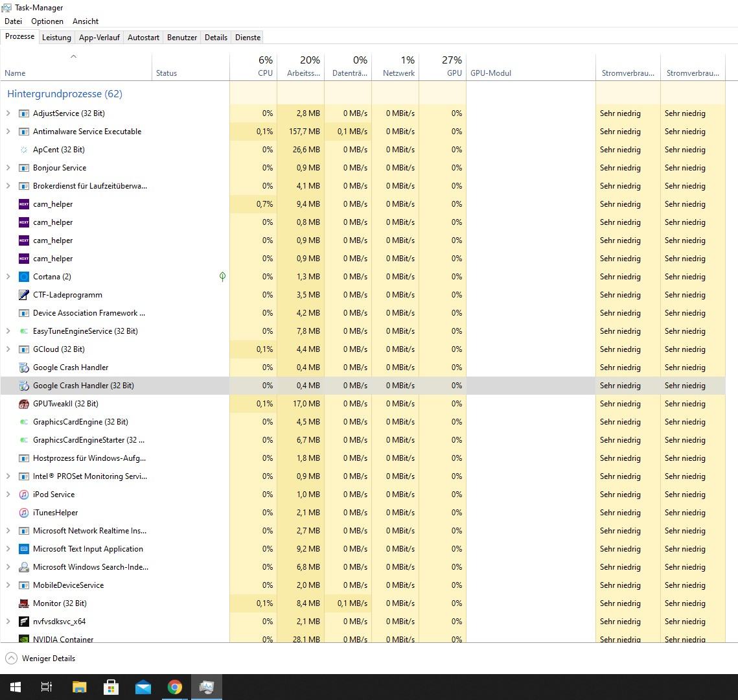The width and height of the screenshot is (738, 700).
Task: Expand Antimalware Service Executable
Action: (x=8, y=132)
